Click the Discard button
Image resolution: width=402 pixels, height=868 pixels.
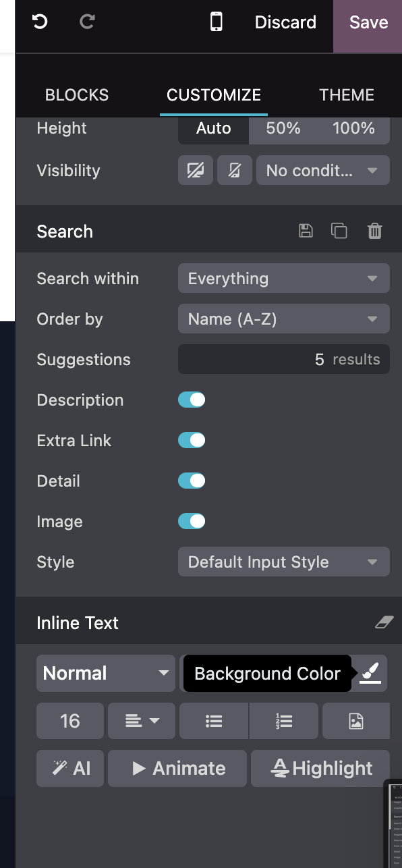pyautogui.click(x=285, y=22)
